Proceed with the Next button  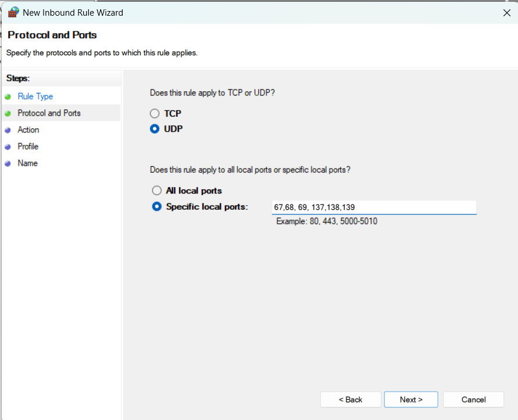click(411, 400)
